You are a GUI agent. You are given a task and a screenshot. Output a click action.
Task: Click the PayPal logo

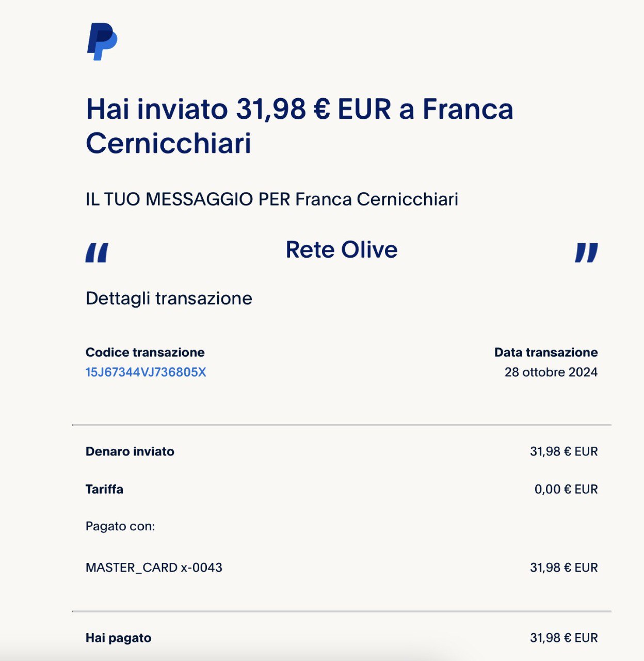point(102,41)
